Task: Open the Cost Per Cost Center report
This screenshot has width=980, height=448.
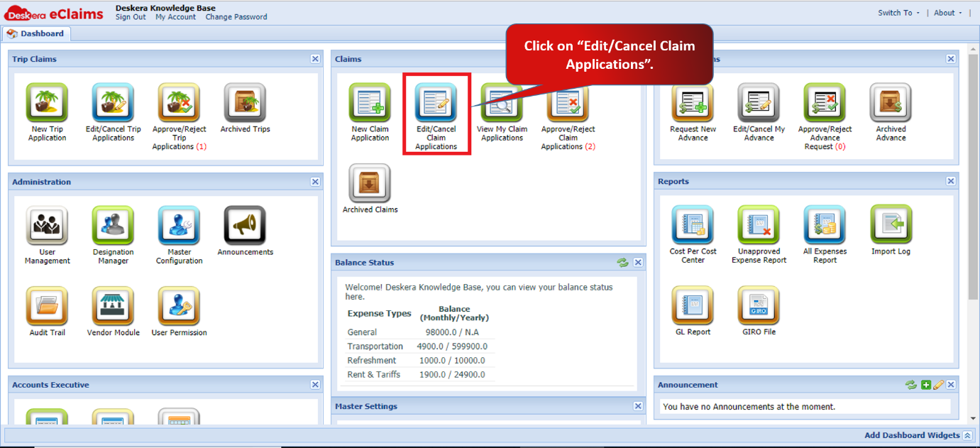Action: 693,226
